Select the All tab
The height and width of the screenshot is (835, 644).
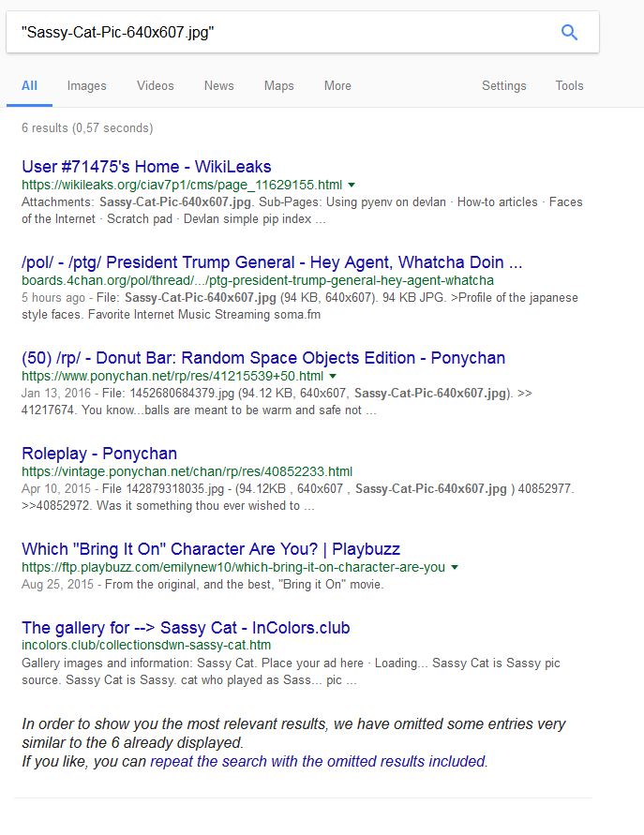pyautogui.click(x=29, y=85)
